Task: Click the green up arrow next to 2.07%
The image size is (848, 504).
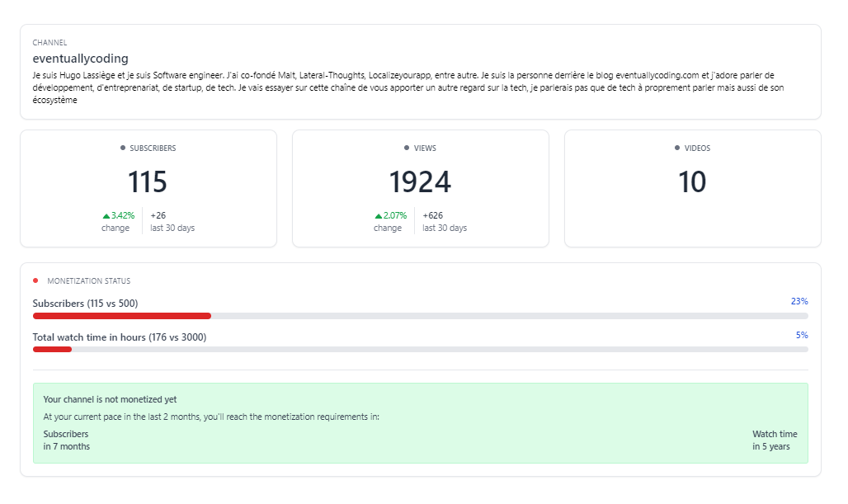Action: click(378, 216)
